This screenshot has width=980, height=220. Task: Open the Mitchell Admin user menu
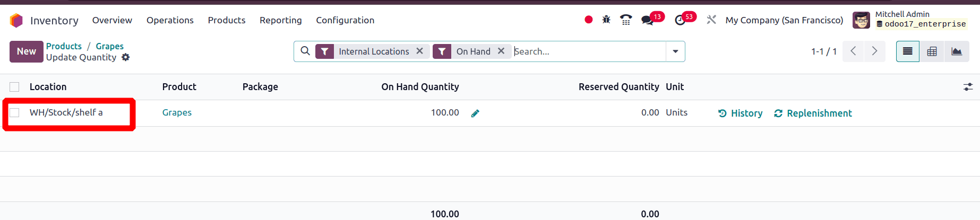click(x=910, y=20)
